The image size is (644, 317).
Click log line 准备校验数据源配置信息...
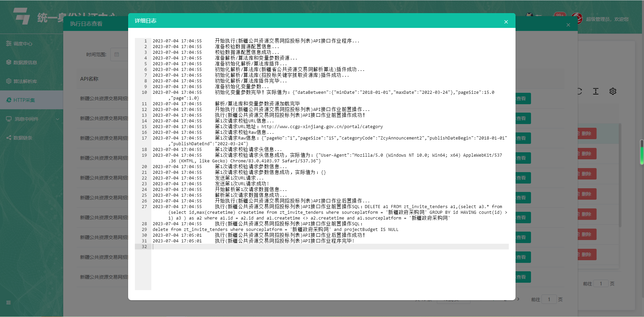click(247, 47)
